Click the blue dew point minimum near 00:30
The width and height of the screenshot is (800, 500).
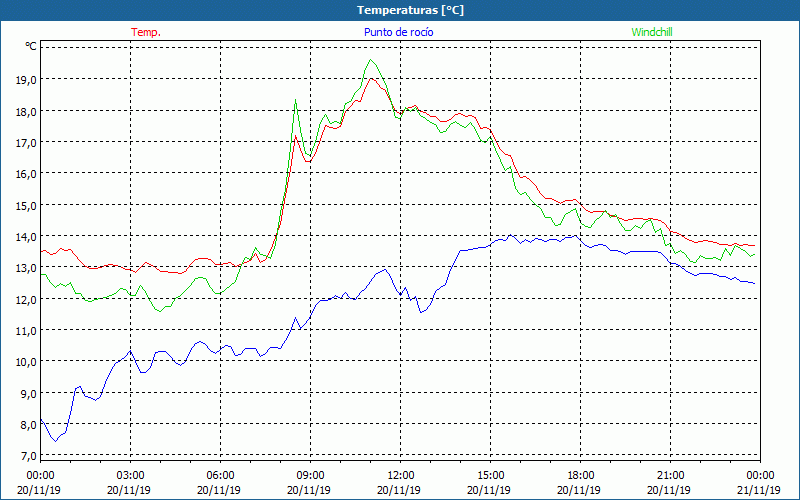[x=56, y=440]
